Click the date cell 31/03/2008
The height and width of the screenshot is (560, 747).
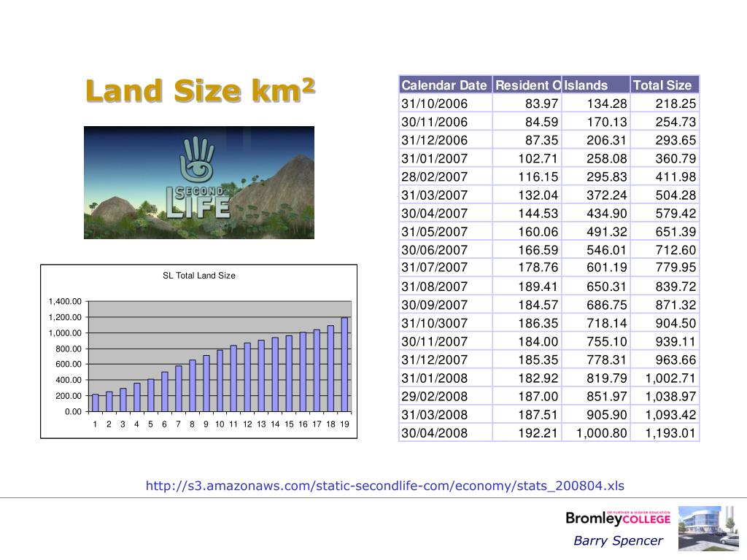click(435, 415)
